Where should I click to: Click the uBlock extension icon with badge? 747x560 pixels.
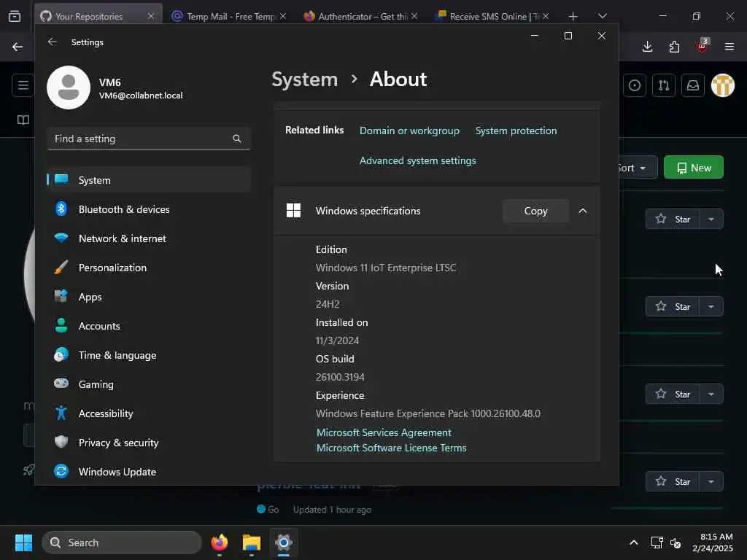click(703, 46)
